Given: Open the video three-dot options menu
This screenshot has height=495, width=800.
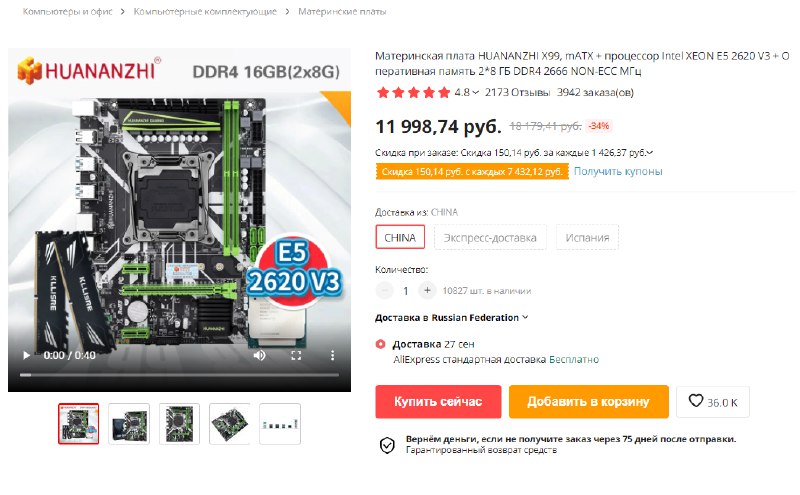Looking at the screenshot, I should click(x=332, y=356).
